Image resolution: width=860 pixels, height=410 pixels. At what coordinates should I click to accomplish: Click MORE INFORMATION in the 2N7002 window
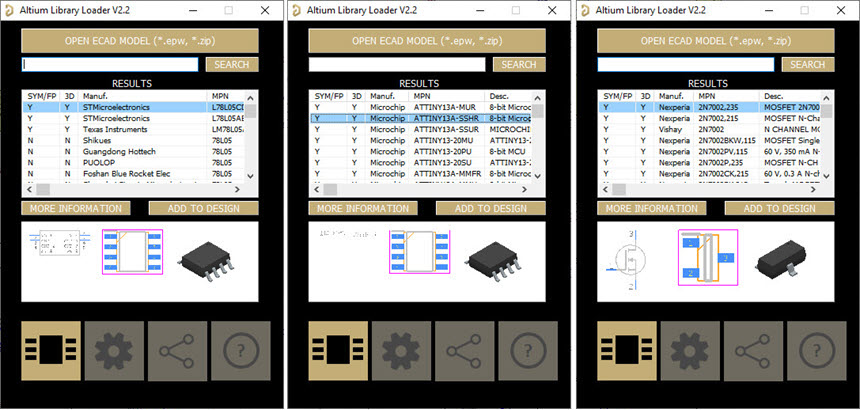[651, 208]
